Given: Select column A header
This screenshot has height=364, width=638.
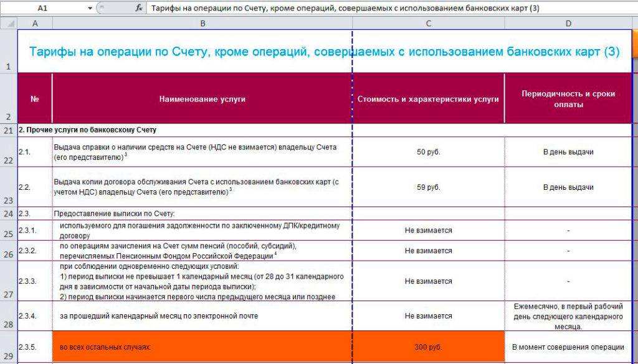Looking at the screenshot, I should coord(35,24).
